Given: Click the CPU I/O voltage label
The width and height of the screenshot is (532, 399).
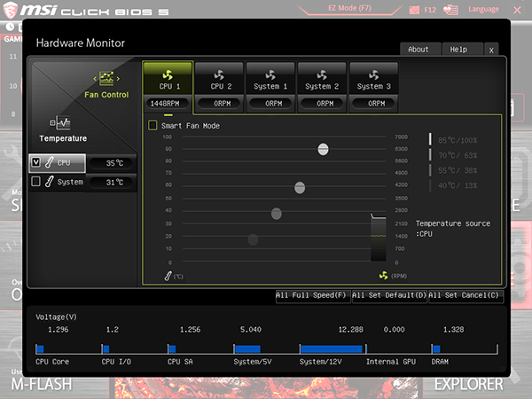Looking at the screenshot, I should coord(116,362).
